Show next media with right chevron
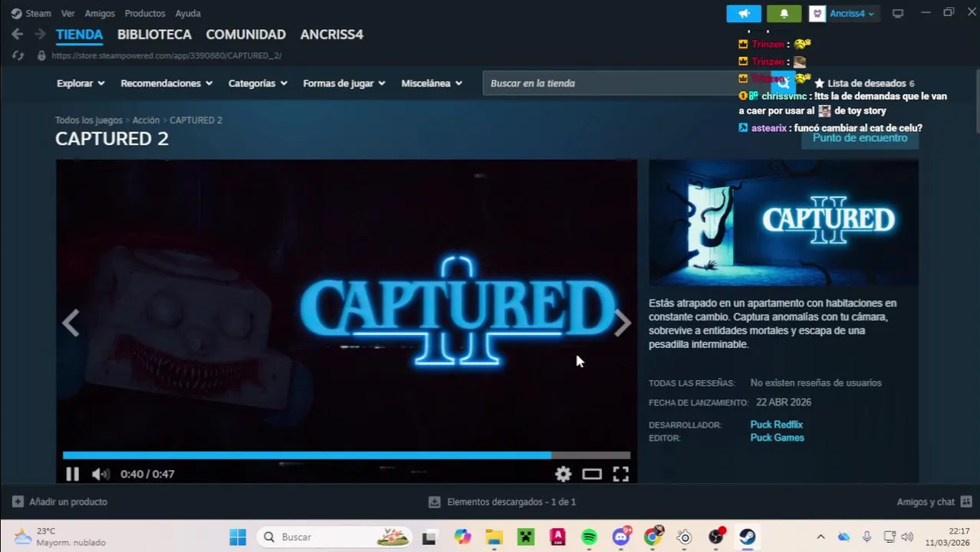This screenshot has height=552, width=980. coord(622,323)
